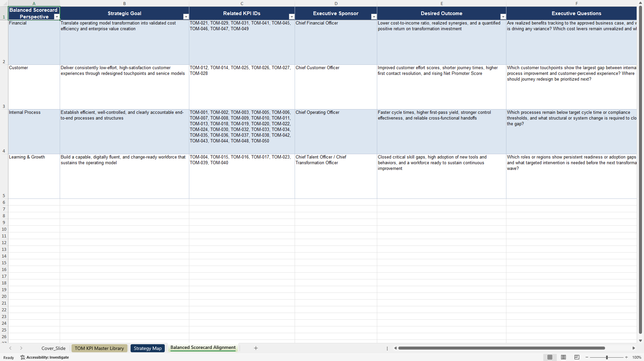Go to previous sheet tab arrow
Image resolution: width=644 pixels, height=361 pixels.
coord(10,348)
